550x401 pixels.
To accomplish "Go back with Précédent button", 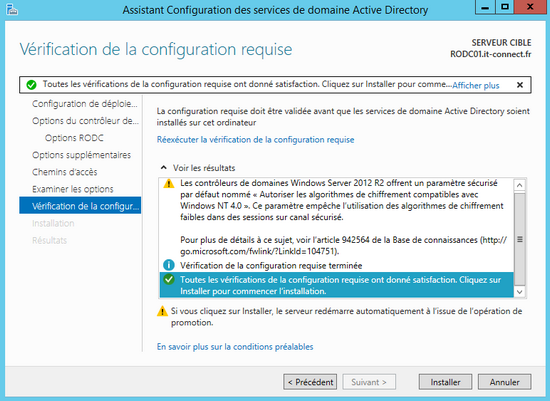I will pyautogui.click(x=310, y=382).
